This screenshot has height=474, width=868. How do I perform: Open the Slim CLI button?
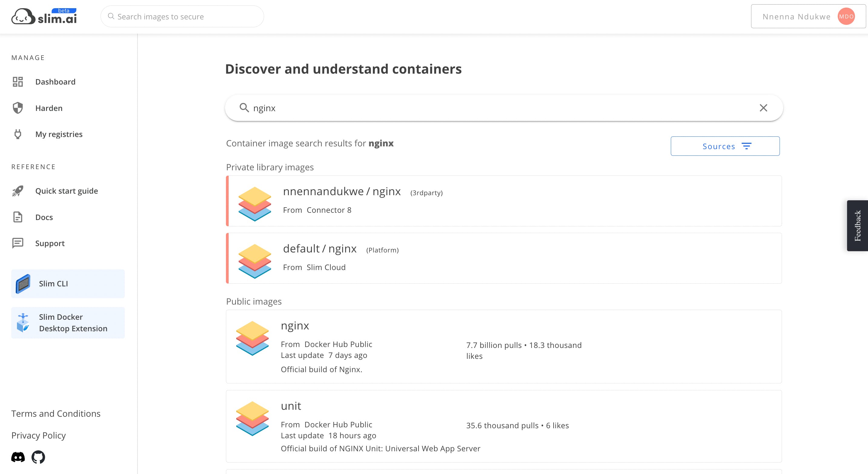[68, 284]
